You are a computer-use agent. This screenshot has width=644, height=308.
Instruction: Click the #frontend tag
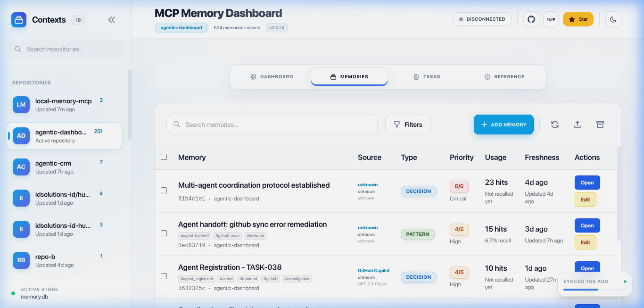[x=248, y=279]
